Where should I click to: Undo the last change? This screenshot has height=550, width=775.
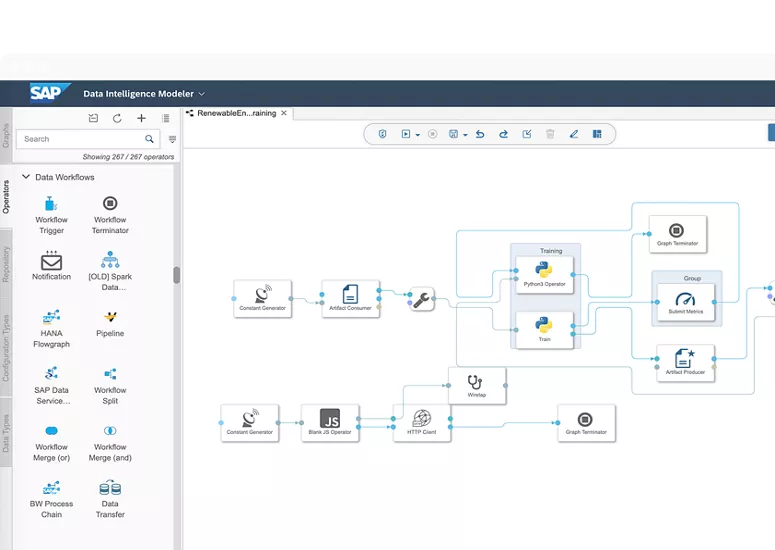480,134
